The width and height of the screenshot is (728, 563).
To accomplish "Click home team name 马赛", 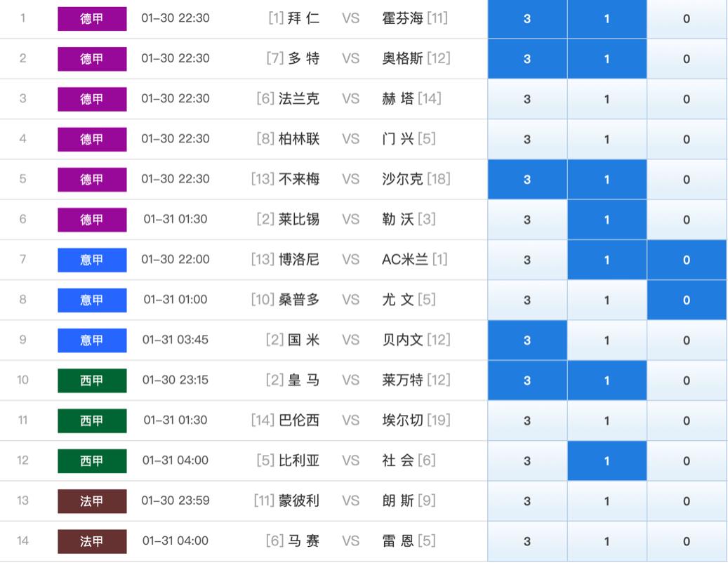I will [x=304, y=541].
